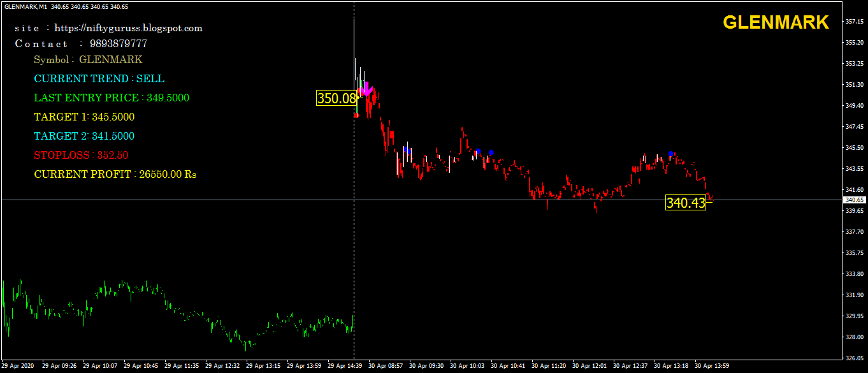Click 349.40 on the price axis
This screenshot has height=373, width=868.
(854, 106)
